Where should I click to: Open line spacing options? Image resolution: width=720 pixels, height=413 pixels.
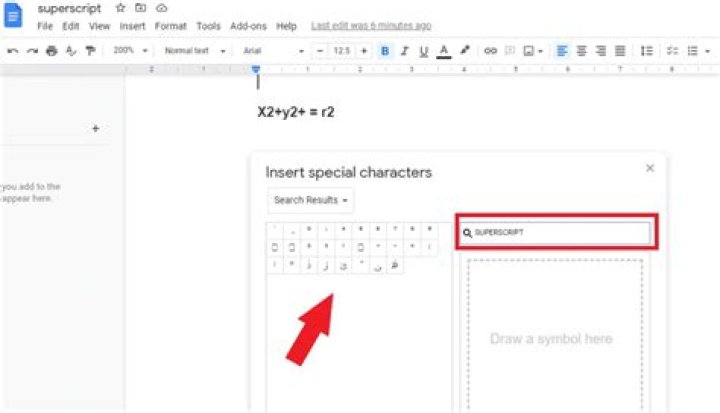(647, 51)
